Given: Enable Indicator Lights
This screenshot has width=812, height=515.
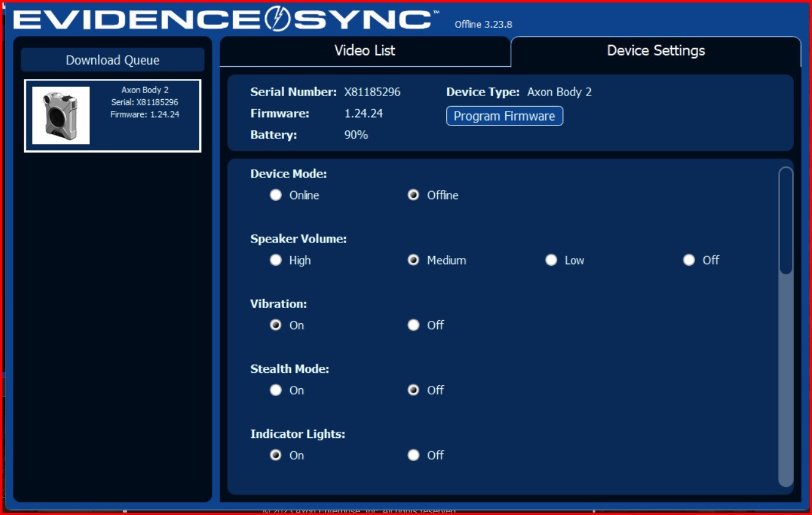Looking at the screenshot, I should 276,455.
